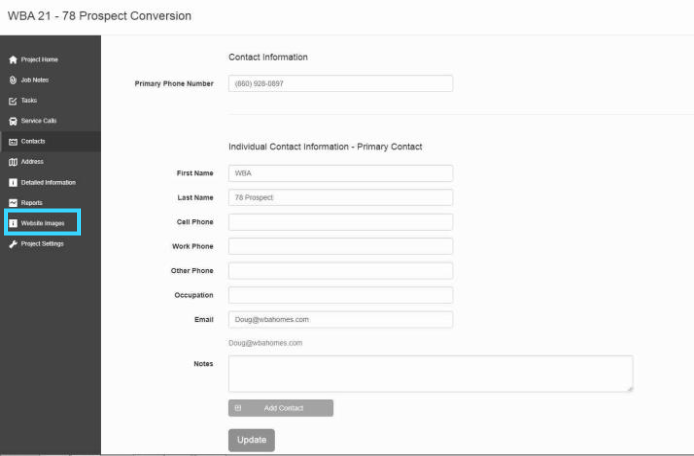Click the Website Images icon

tap(13, 223)
